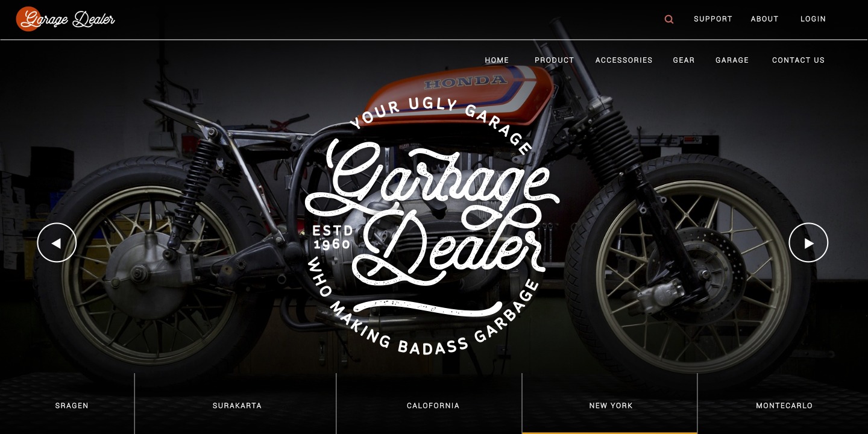868x434 pixels.
Task: Click the search magnifier icon
Action: click(x=669, y=19)
